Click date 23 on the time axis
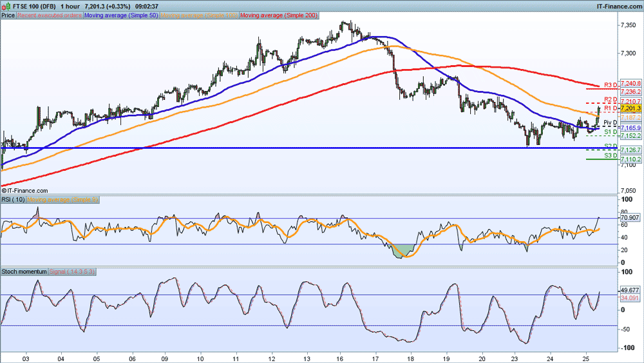The height and width of the screenshot is (363, 644). pos(515,358)
